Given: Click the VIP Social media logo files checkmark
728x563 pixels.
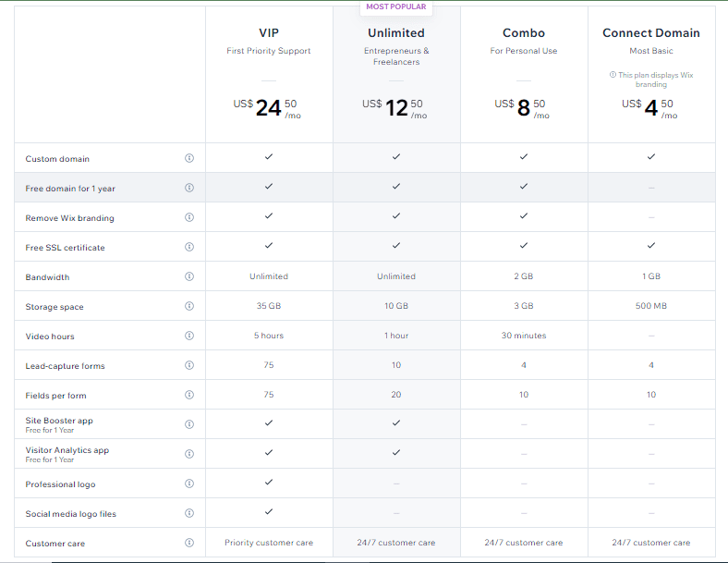Looking at the screenshot, I should pos(269,512).
